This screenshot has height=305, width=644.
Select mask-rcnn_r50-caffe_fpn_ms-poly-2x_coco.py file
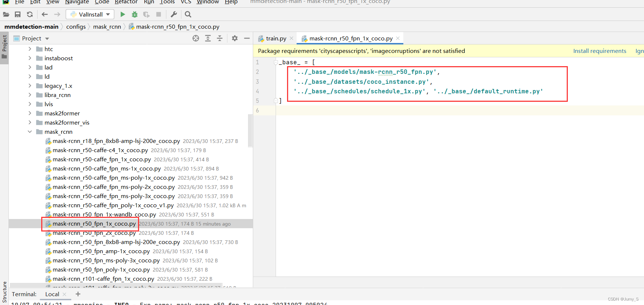[x=114, y=187]
